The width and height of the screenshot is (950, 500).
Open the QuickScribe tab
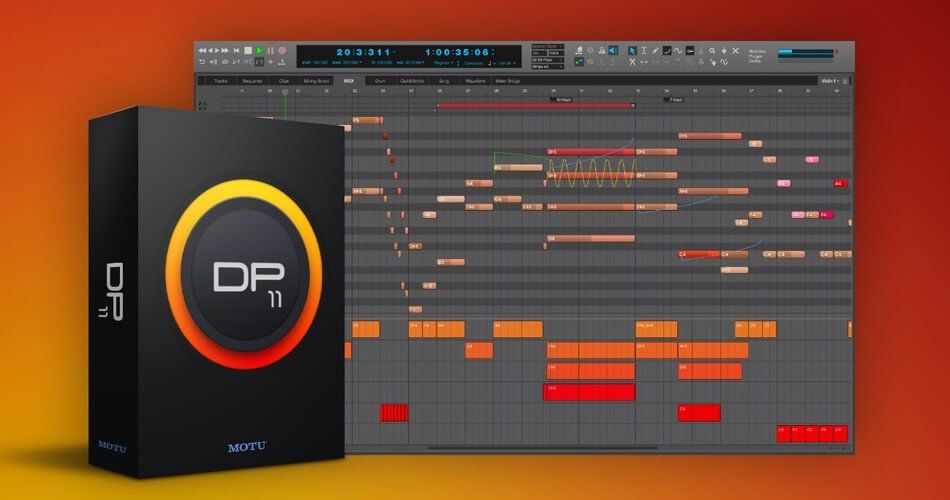tap(412, 81)
